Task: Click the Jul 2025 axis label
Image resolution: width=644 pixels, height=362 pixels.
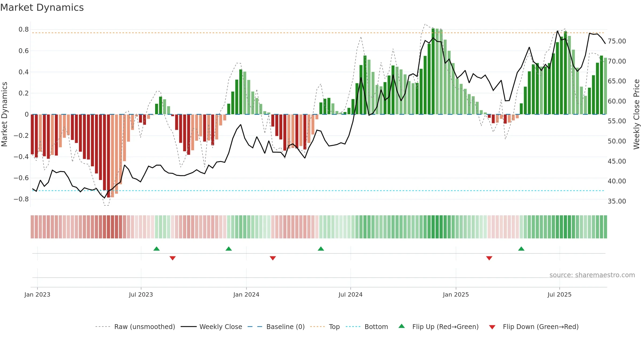Action: point(559,294)
